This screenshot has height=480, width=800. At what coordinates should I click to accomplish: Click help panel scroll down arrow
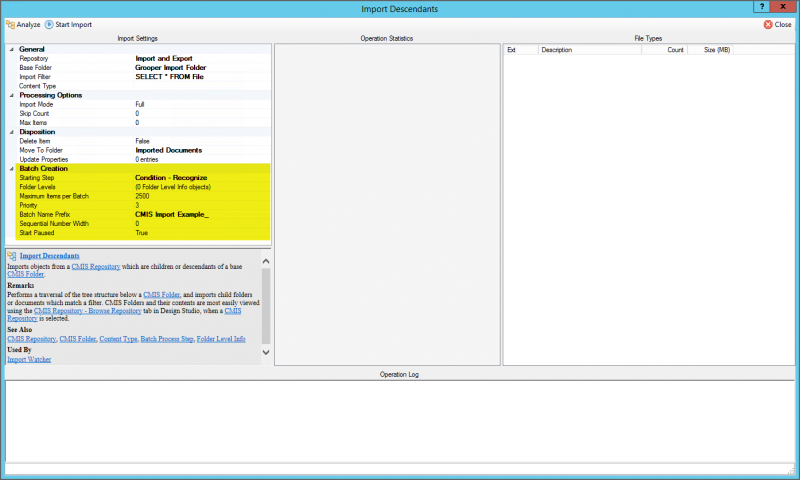pyautogui.click(x=266, y=352)
